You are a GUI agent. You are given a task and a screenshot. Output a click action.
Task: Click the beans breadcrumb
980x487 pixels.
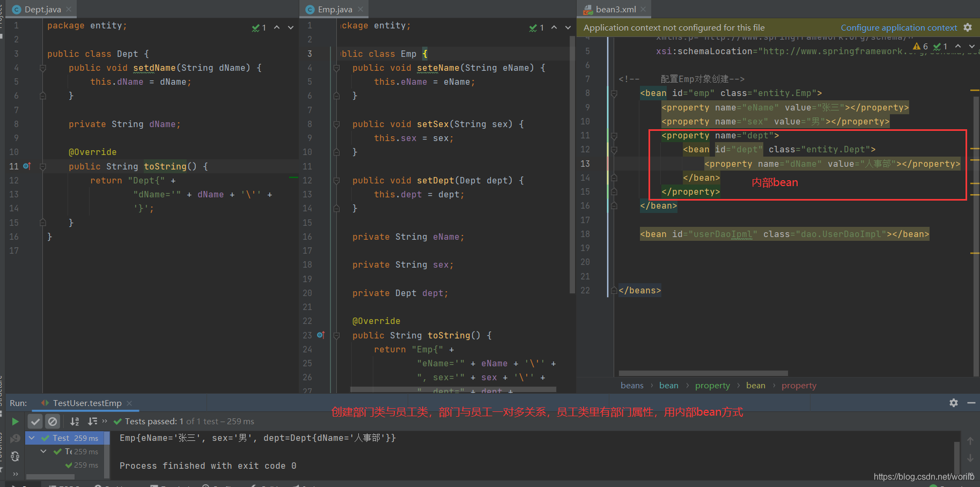[632, 386]
